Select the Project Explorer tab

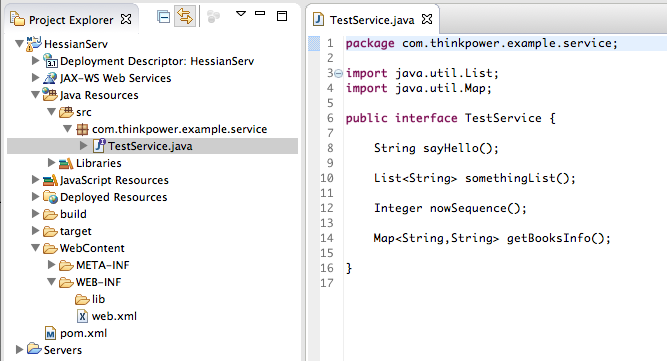point(71,20)
